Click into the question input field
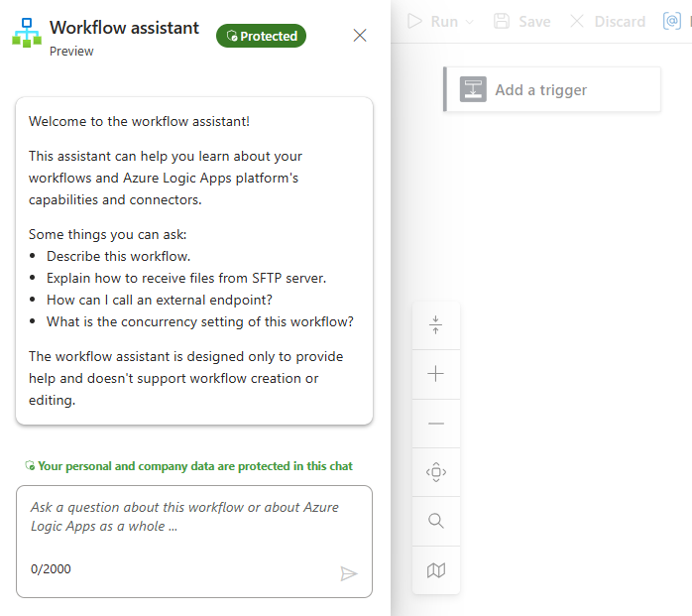This screenshot has width=692, height=616. tap(194, 542)
